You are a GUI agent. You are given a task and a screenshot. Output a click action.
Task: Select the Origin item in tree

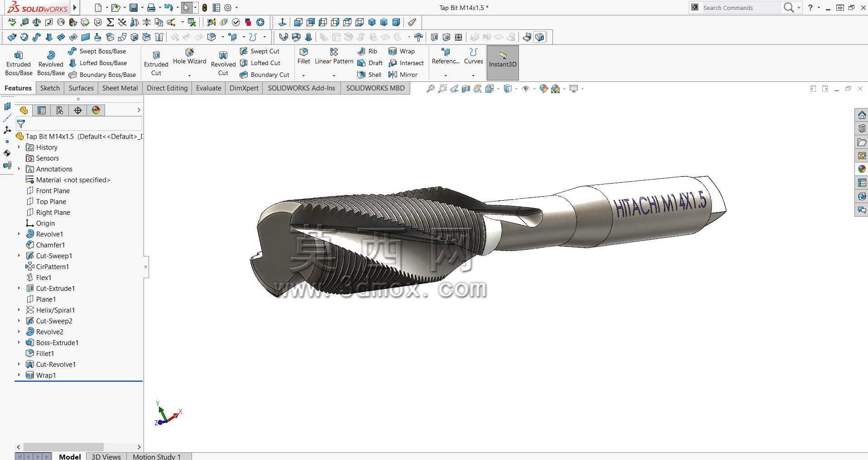click(x=40, y=223)
